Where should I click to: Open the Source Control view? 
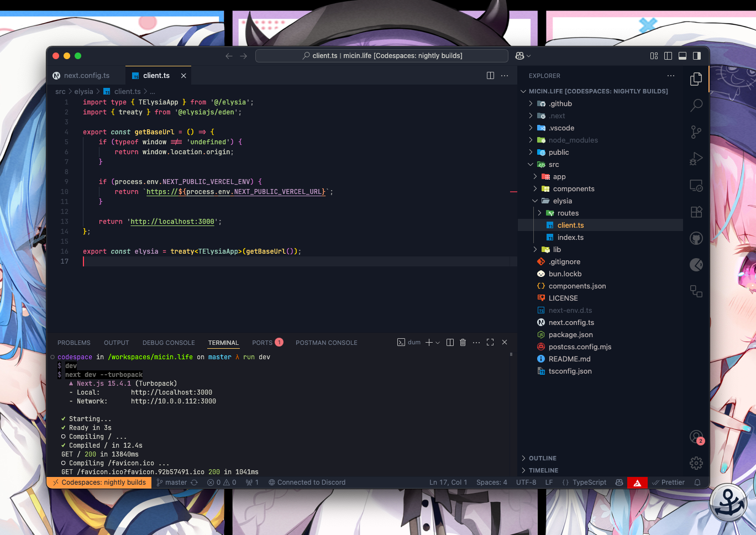click(696, 132)
